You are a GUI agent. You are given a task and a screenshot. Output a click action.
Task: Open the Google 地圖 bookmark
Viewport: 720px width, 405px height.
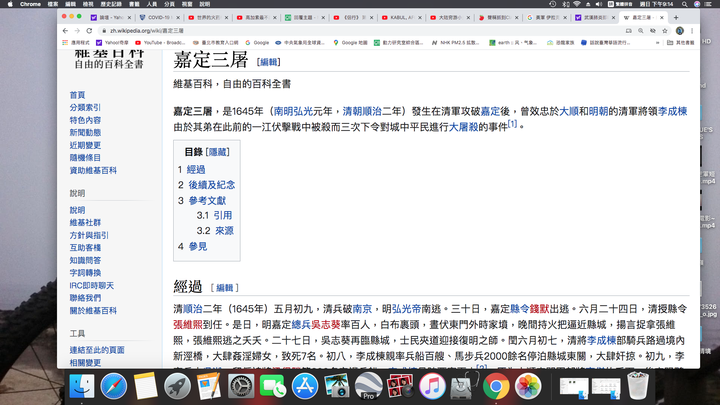(x=350, y=43)
